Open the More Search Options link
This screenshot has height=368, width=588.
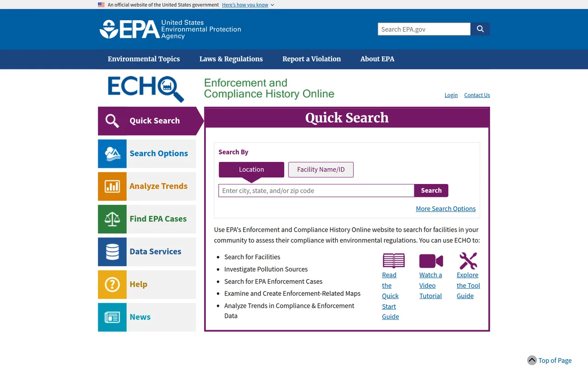coord(446,208)
